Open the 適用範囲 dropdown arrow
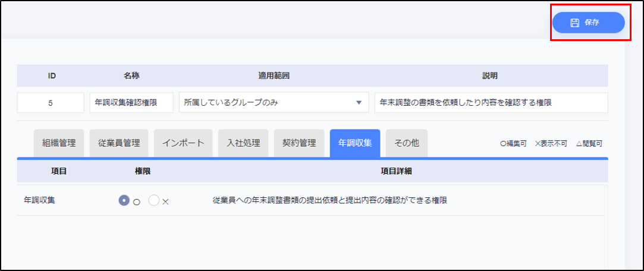The image size is (644, 271). click(358, 102)
